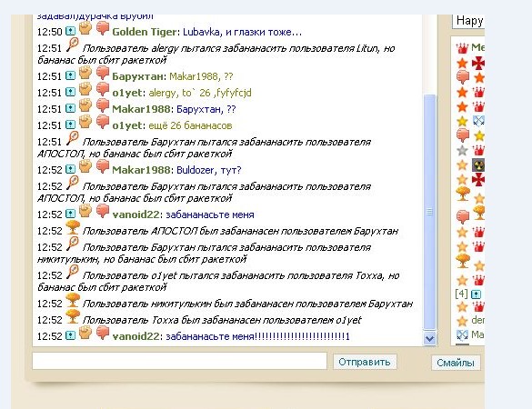532x409 pixels.
Task: Open the Смайлы smileys panel
Action: (456, 363)
